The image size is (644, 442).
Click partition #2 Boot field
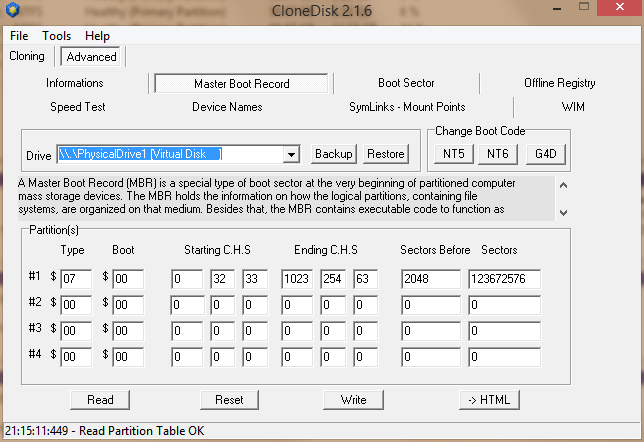point(128,305)
